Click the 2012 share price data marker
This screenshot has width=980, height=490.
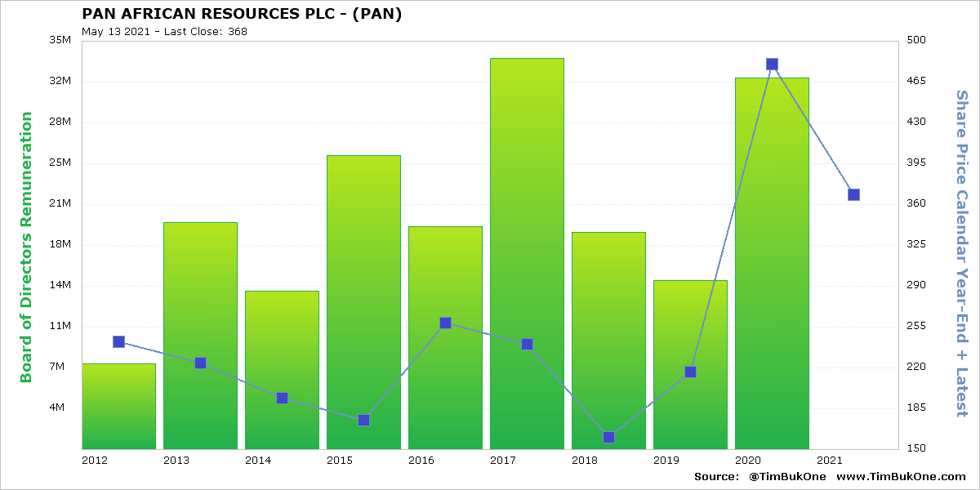(118, 341)
